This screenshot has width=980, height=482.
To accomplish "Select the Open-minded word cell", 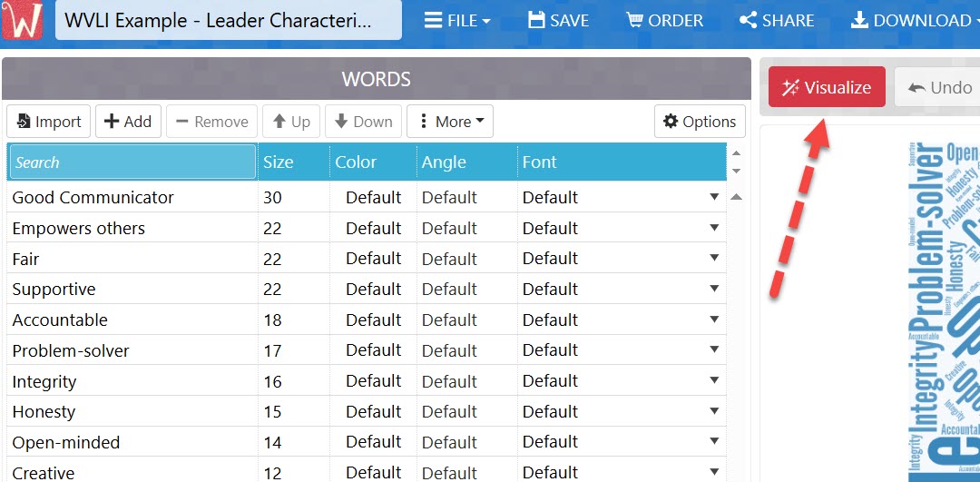I will tap(132, 442).
